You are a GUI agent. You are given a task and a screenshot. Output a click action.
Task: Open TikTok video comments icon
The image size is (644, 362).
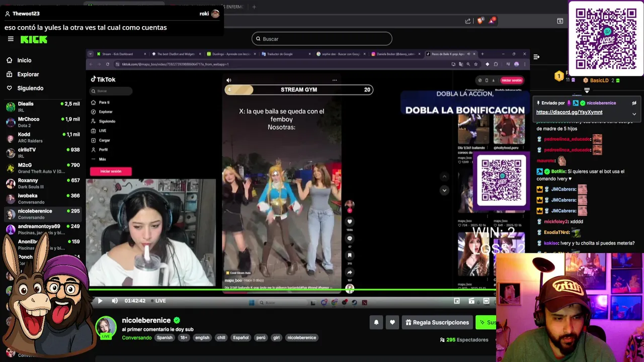[350, 239]
